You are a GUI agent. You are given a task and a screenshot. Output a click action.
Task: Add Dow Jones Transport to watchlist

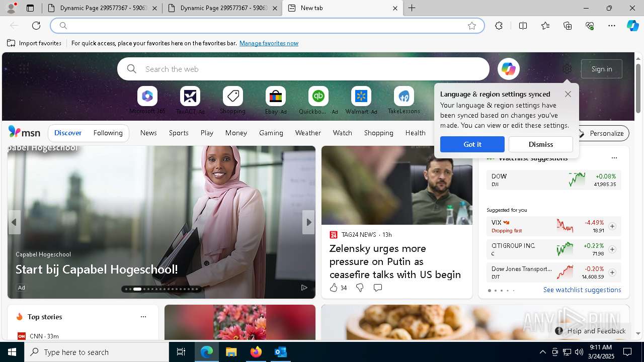612,273
